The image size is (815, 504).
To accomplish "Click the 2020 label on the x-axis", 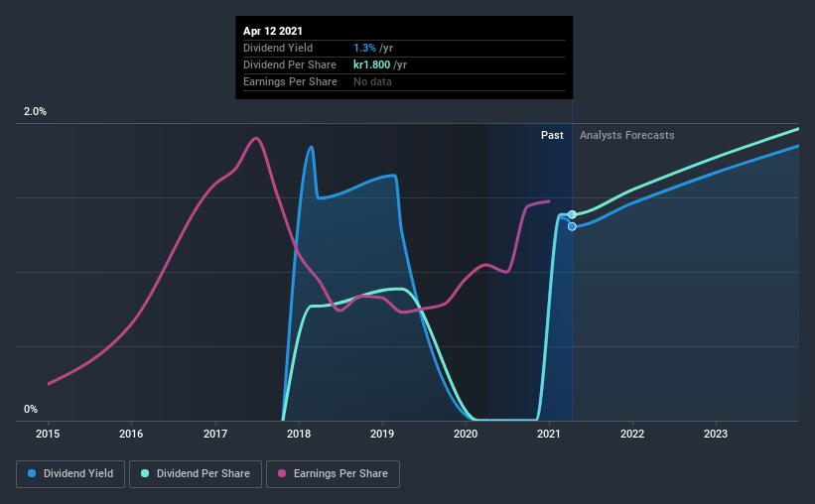I will coord(466,434).
